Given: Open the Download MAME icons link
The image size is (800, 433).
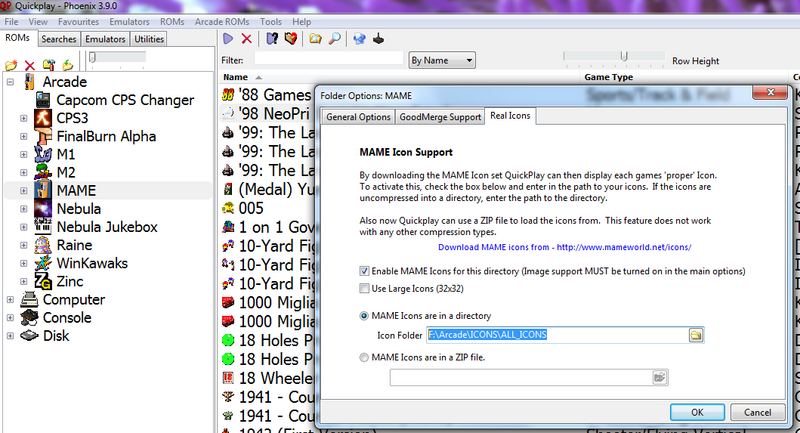Looking at the screenshot, I should point(565,247).
